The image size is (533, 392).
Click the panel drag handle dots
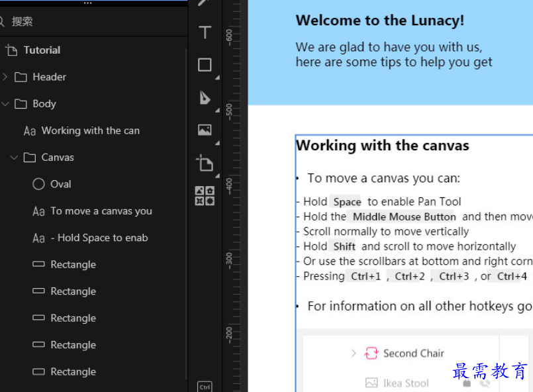[87, 3]
